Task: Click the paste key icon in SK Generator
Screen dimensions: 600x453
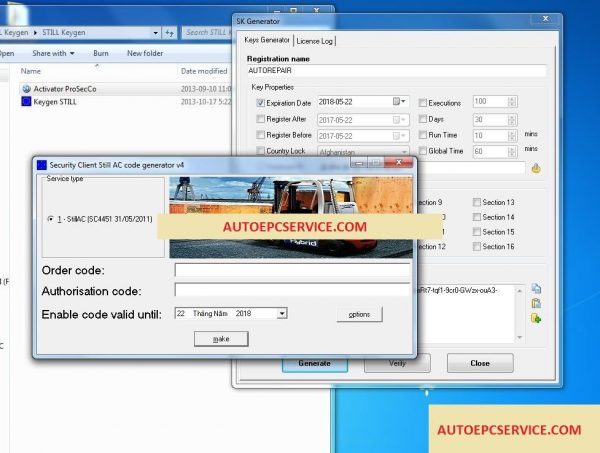Action: 536,303
